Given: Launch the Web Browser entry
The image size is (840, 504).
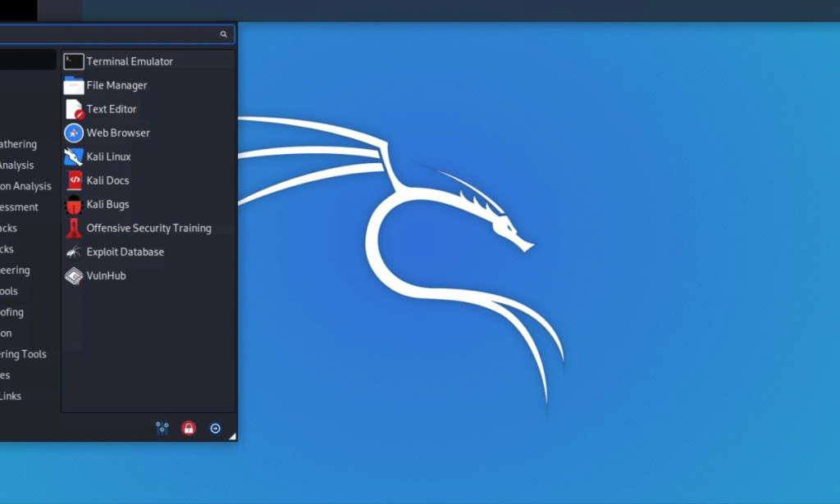Looking at the screenshot, I should point(148,133).
